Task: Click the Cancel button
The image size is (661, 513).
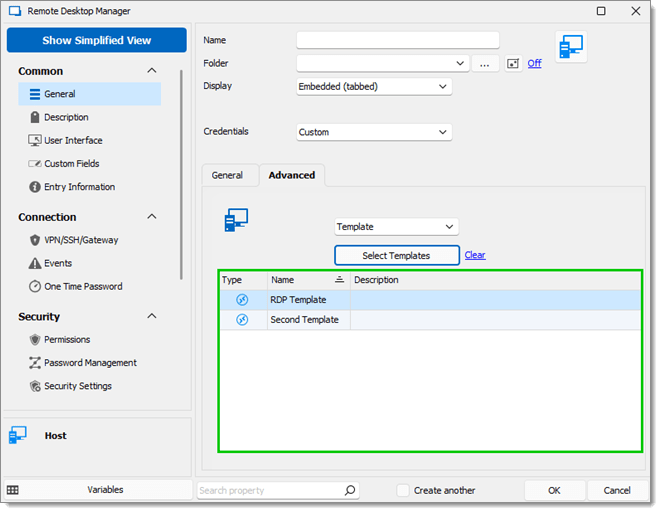Action: (617, 490)
